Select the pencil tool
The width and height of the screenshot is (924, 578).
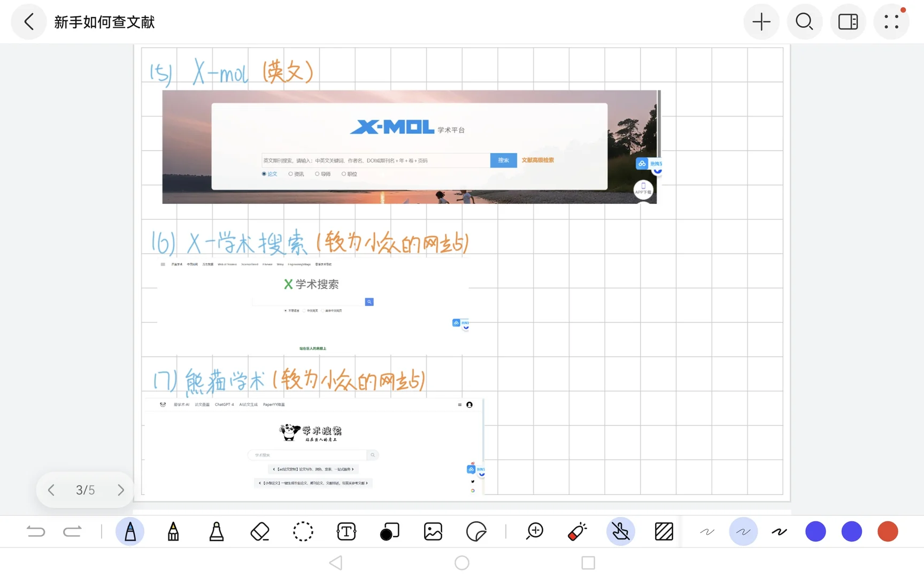click(x=173, y=531)
